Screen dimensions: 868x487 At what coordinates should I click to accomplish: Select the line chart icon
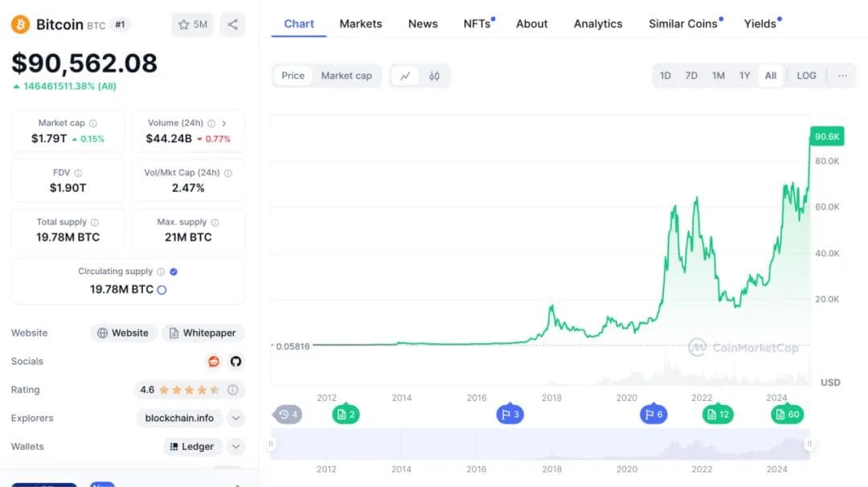point(405,76)
